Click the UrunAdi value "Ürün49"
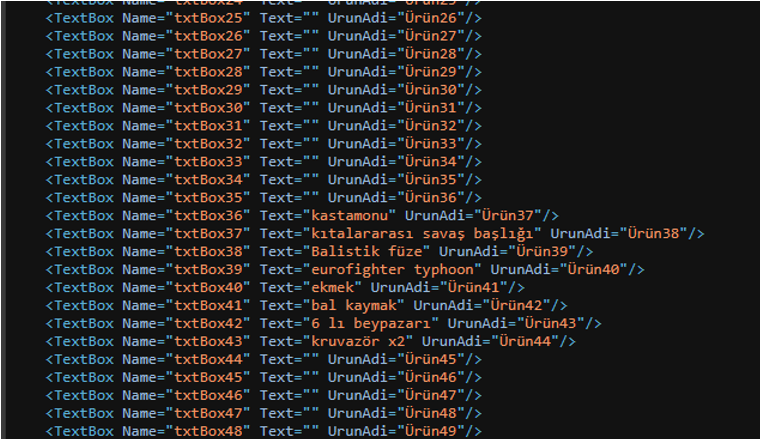 [x=431, y=431]
